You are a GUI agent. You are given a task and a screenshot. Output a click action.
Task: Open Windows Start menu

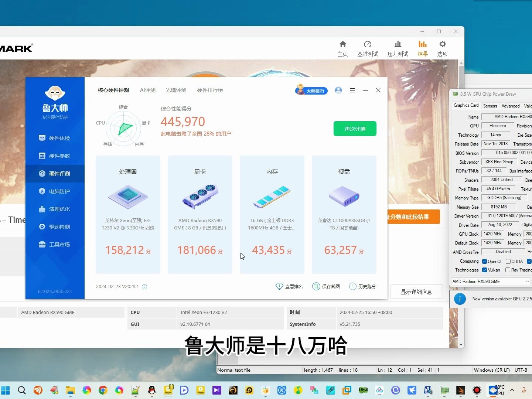6,390
